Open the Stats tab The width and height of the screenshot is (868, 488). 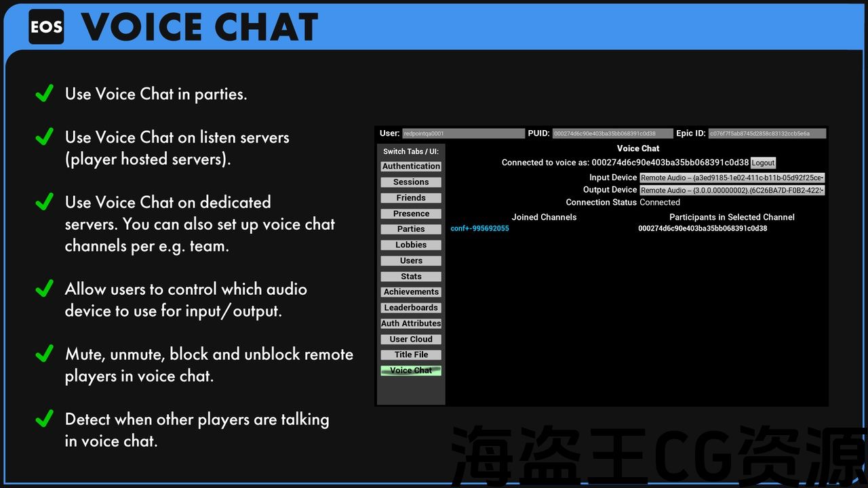(x=411, y=277)
